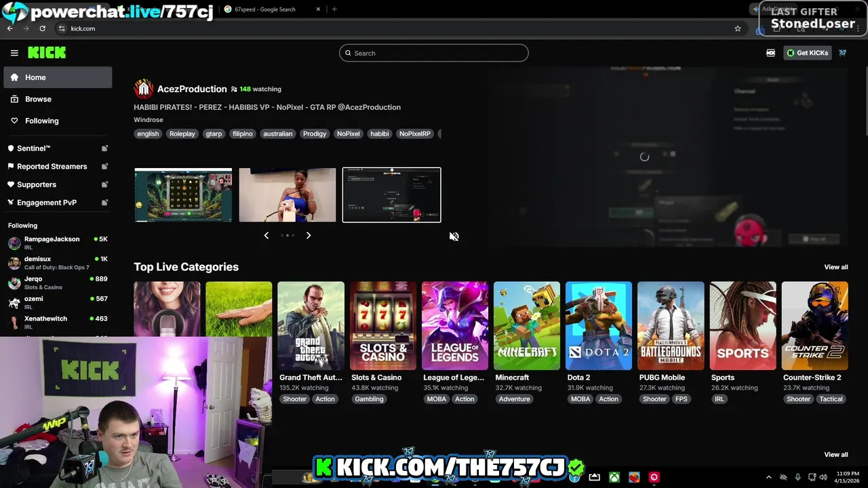Open taskbar volume icon

pos(823,477)
